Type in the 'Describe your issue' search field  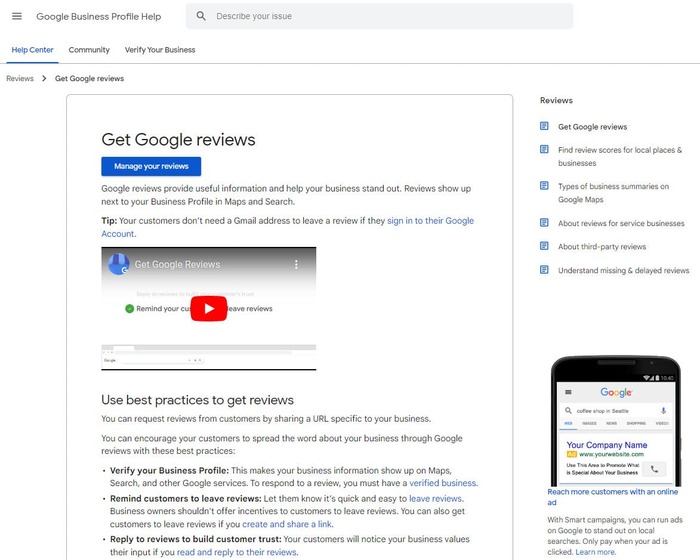pyautogui.click(x=390, y=16)
